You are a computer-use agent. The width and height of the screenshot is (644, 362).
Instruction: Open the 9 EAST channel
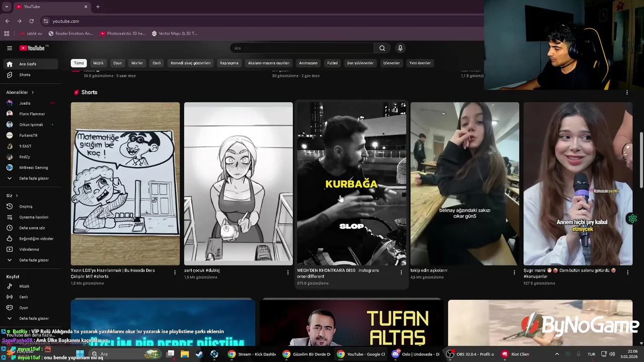[x=30, y=146]
